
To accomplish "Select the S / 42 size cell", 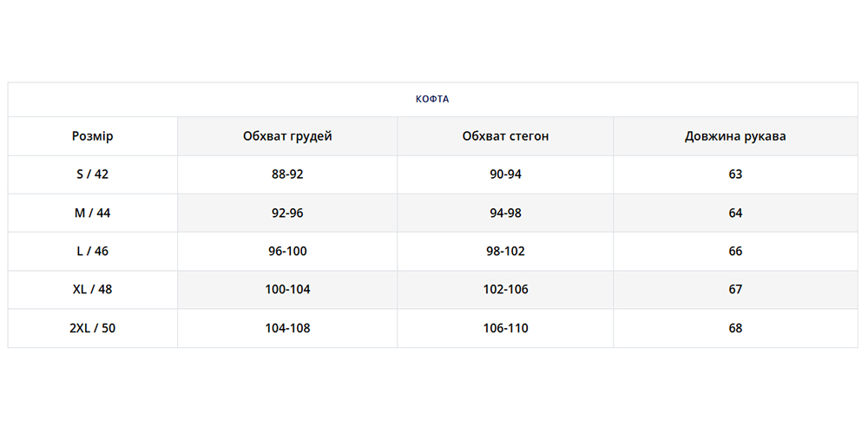I will click(x=92, y=174).
